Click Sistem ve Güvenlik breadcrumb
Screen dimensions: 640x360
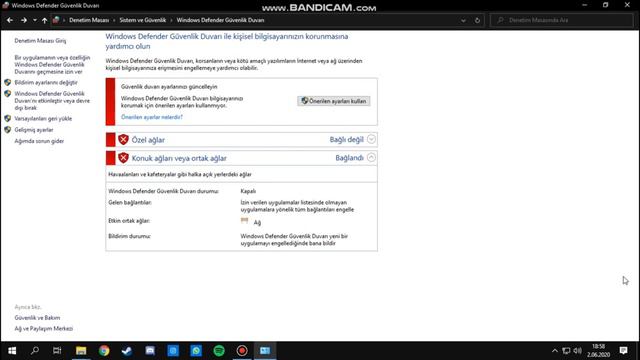tap(142, 20)
